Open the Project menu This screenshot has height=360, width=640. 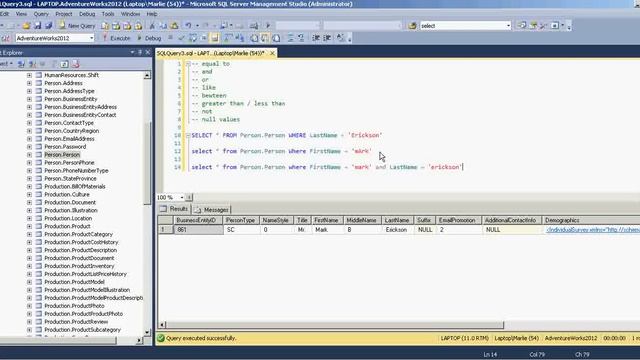(64, 14)
